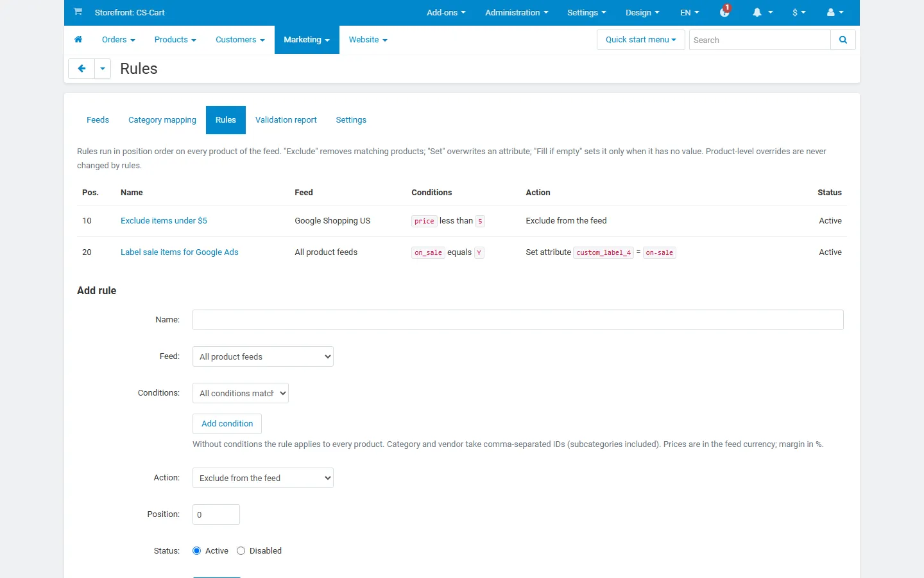
Task: Switch to the Category mapping tab
Action: click(162, 120)
